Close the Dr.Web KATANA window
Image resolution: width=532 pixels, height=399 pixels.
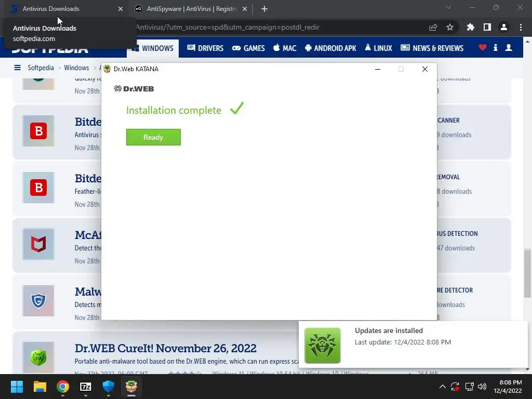pyautogui.click(x=425, y=69)
